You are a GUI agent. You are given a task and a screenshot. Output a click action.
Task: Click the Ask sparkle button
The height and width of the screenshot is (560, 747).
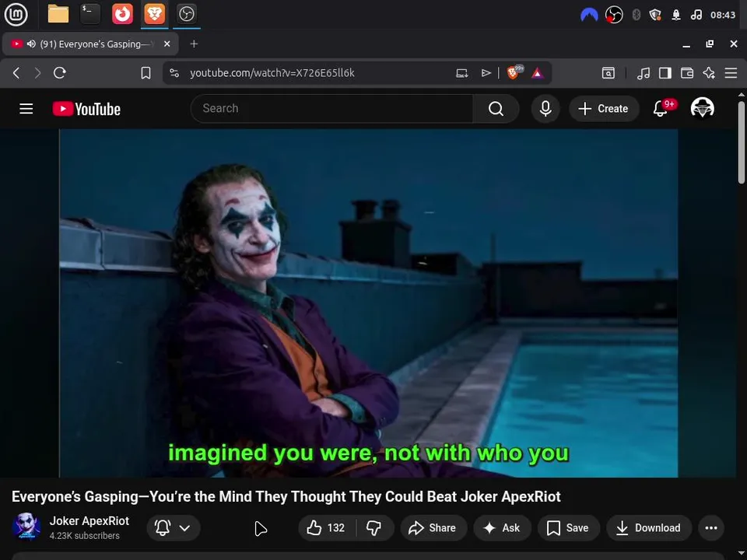click(x=502, y=527)
